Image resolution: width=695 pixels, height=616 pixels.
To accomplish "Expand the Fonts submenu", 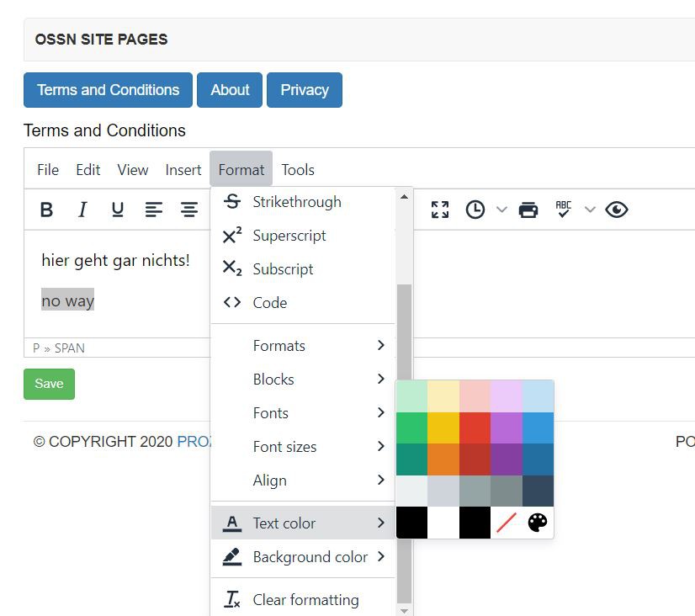I will pyautogui.click(x=303, y=413).
